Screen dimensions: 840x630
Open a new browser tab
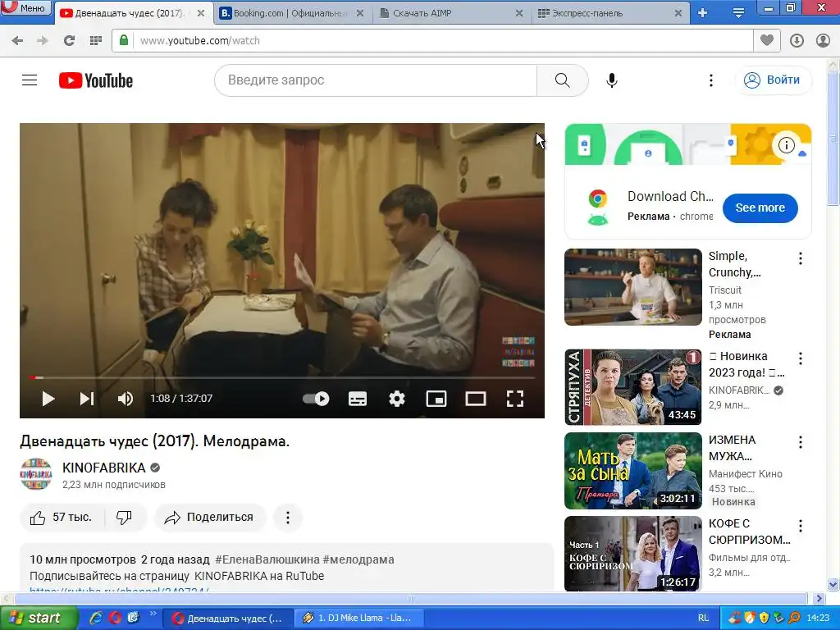pyautogui.click(x=702, y=13)
